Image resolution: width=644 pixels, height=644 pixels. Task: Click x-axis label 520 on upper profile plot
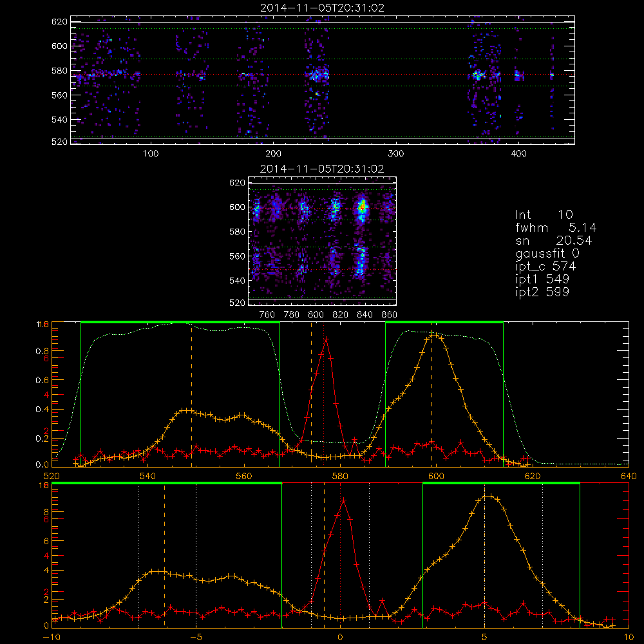(x=52, y=477)
